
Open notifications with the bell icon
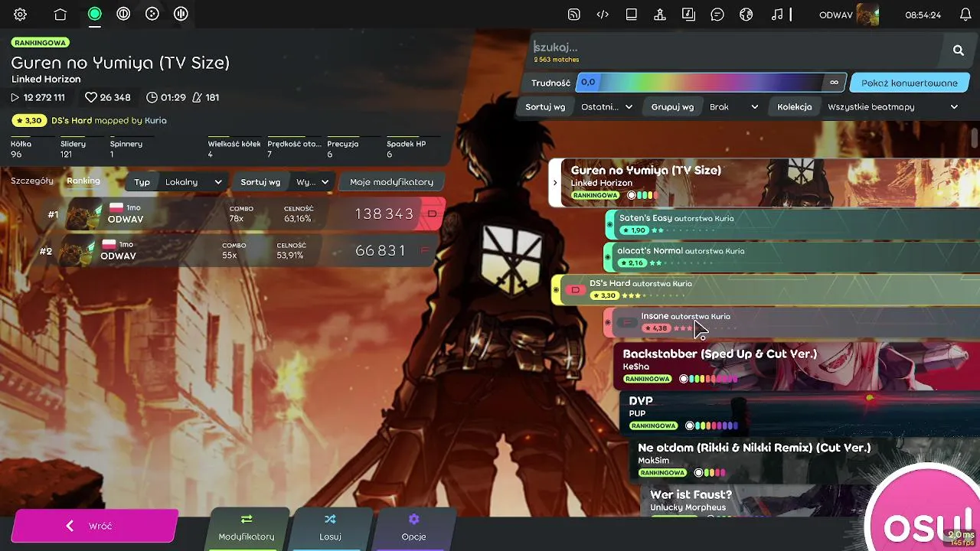tap(965, 15)
